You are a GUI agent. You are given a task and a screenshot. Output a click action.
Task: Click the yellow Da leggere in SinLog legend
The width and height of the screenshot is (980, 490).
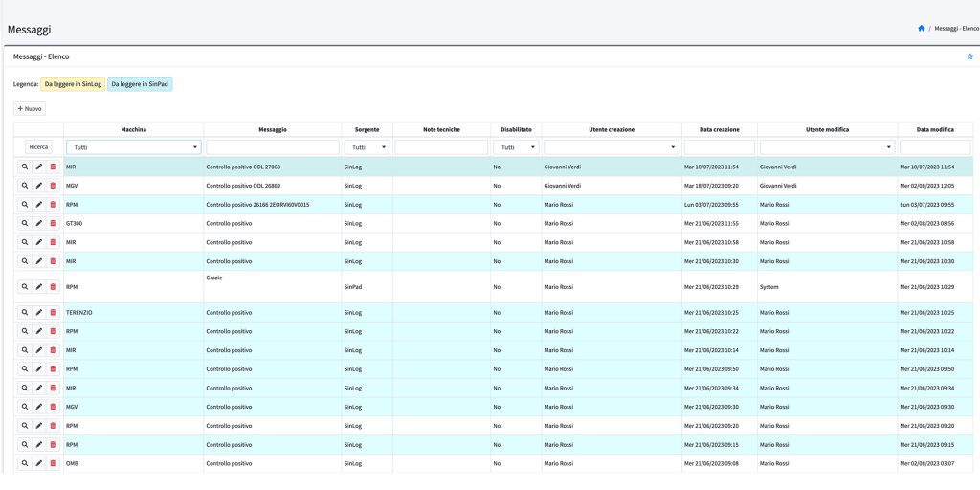[x=73, y=84]
